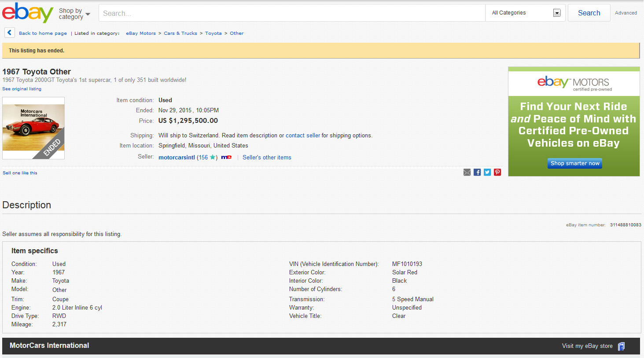View seller feedback score 156
Image resolution: width=644 pixels, height=358 pixels.
pos(202,157)
